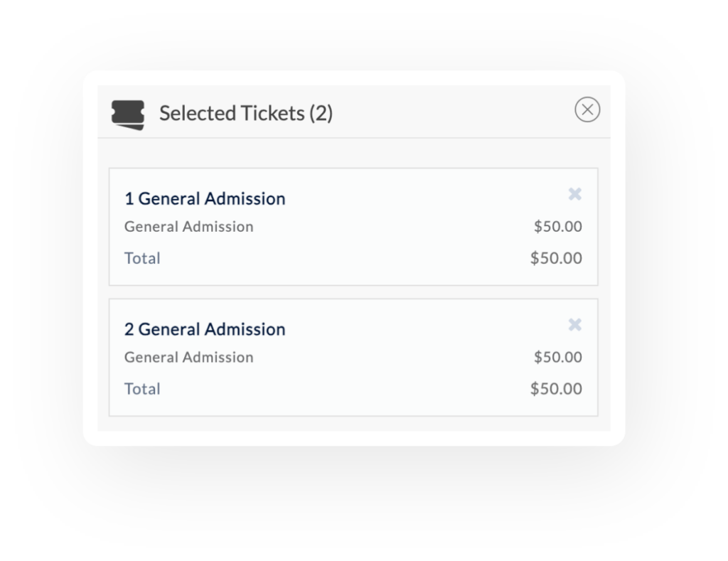Remove the 2 General Admission ticket

click(x=575, y=325)
